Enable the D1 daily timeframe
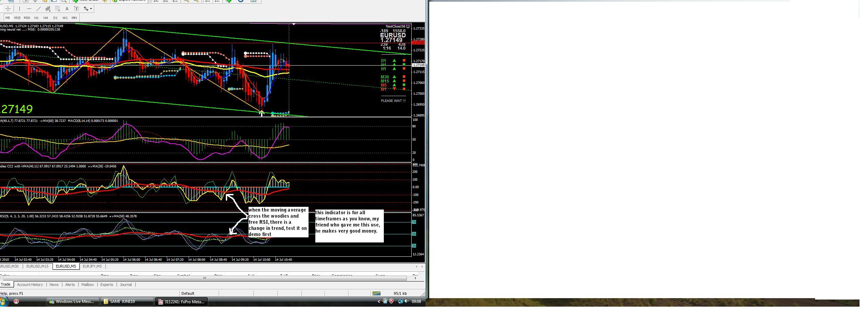 pyautogui.click(x=55, y=18)
